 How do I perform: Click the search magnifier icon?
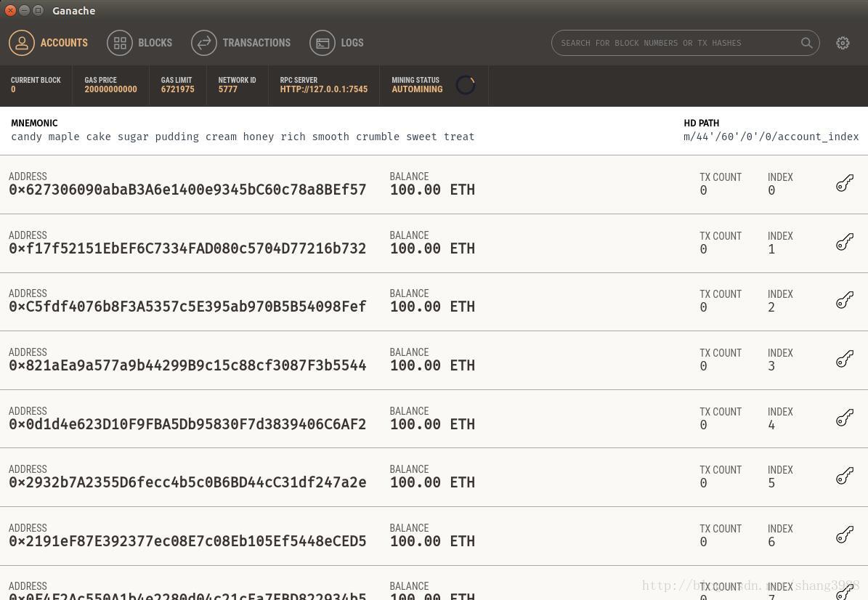[806, 43]
